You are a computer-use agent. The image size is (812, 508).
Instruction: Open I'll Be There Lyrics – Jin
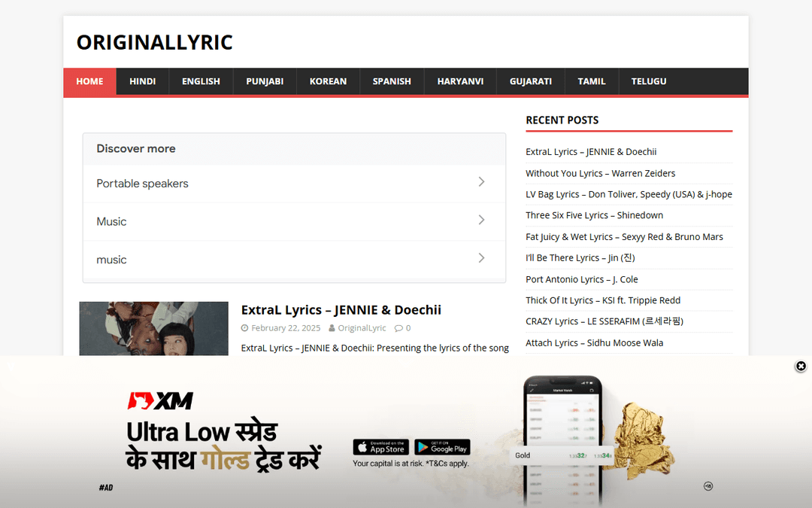580,257
